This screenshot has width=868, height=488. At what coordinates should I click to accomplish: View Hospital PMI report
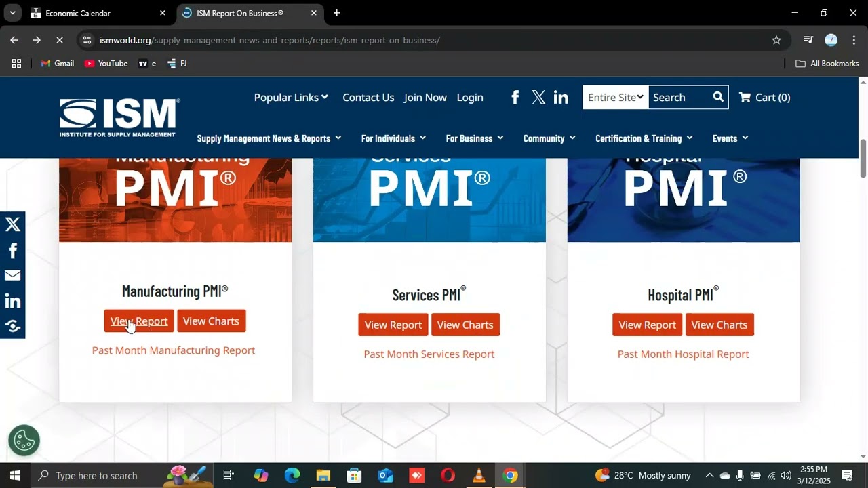pyautogui.click(x=648, y=325)
